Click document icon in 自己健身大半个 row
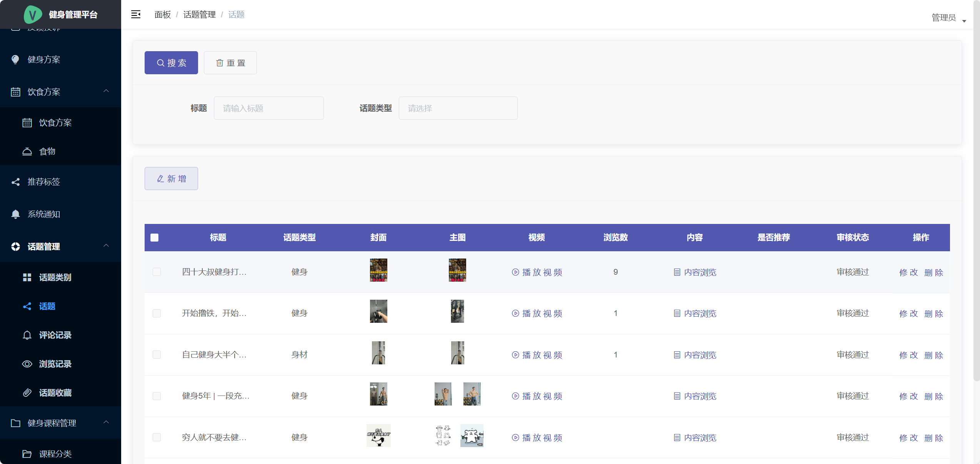Image resolution: width=980 pixels, height=464 pixels. (x=677, y=355)
